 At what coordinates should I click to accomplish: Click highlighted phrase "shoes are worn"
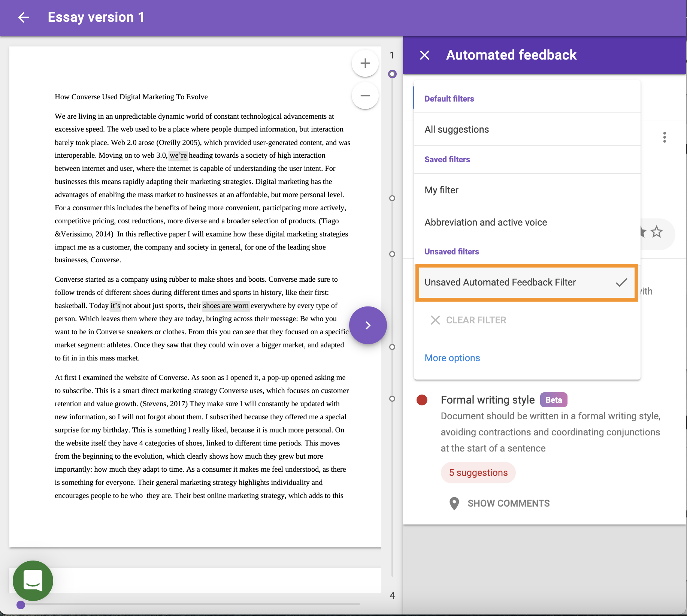tap(226, 305)
